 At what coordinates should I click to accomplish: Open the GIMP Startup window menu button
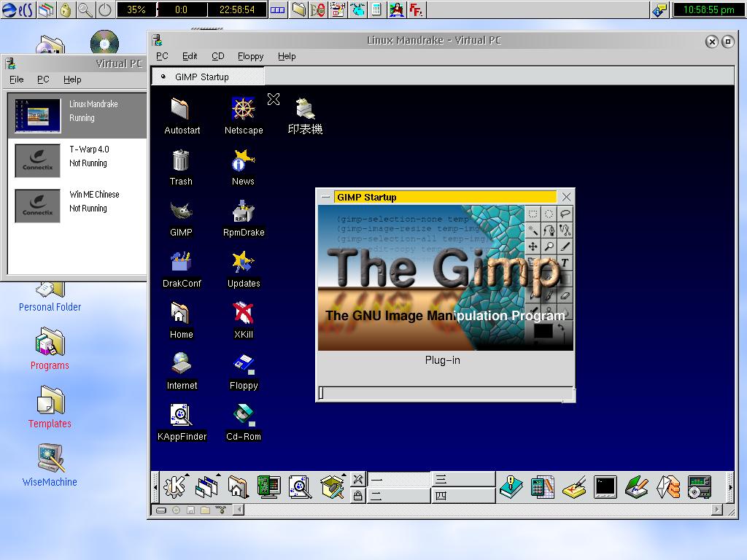pos(325,197)
